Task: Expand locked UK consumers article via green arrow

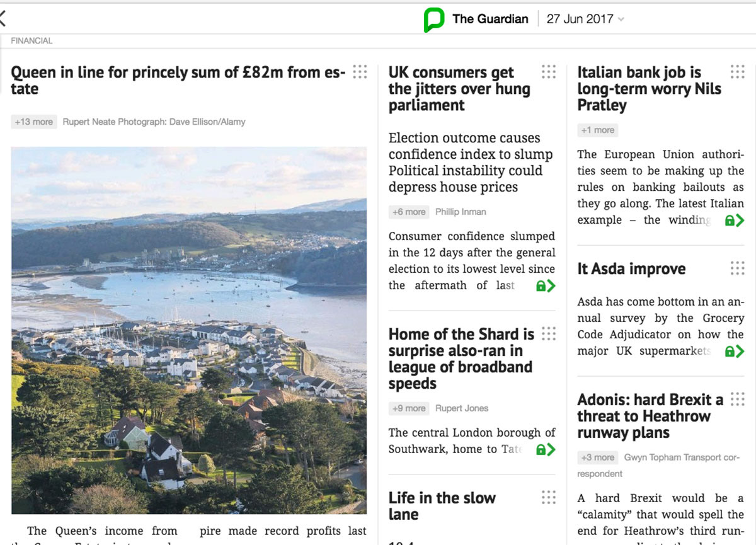Action: pos(546,286)
